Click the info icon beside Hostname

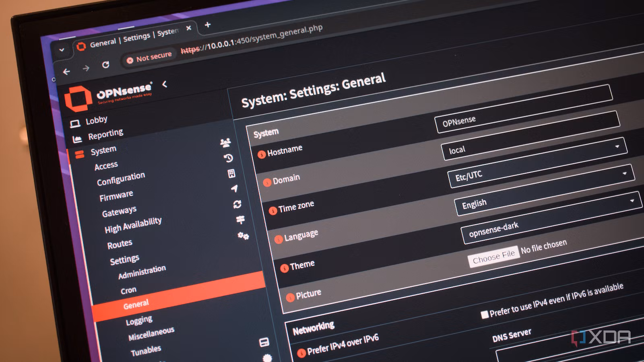point(262,154)
